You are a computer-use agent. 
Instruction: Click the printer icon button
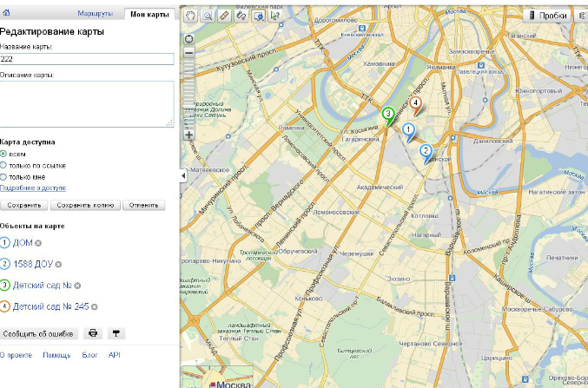(94, 333)
